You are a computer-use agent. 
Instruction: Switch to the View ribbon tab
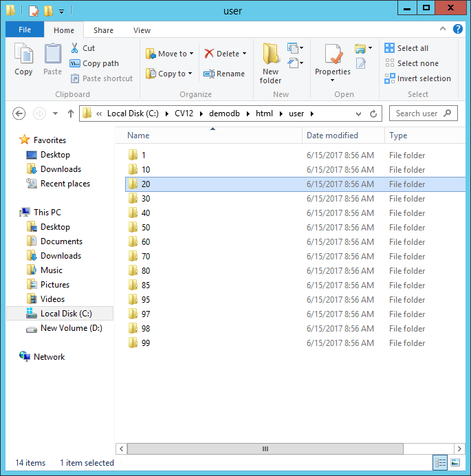tap(142, 30)
